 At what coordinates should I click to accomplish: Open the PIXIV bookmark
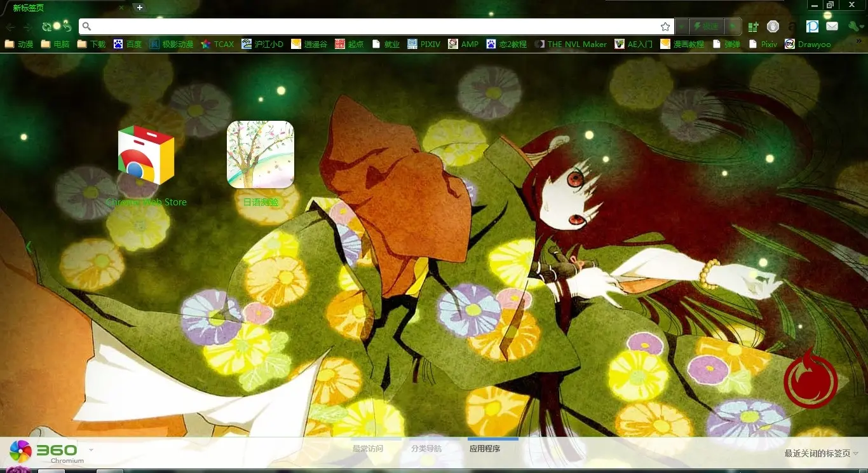coord(424,45)
